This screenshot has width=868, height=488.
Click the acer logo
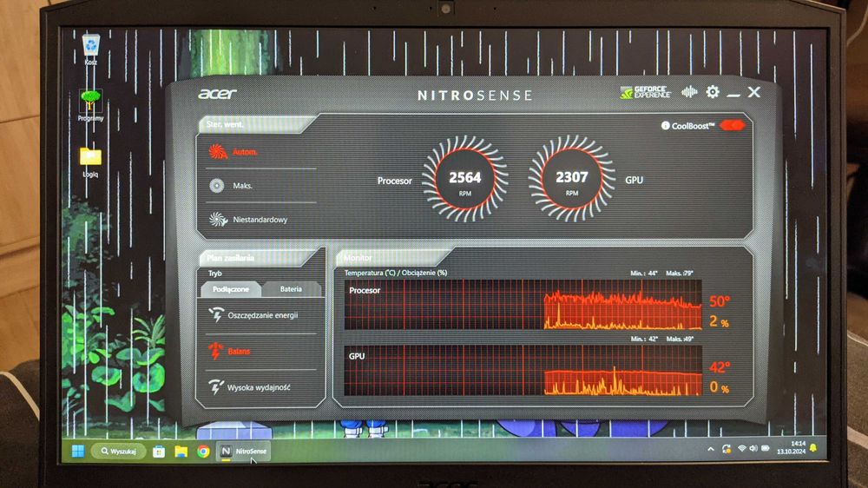[x=218, y=94]
